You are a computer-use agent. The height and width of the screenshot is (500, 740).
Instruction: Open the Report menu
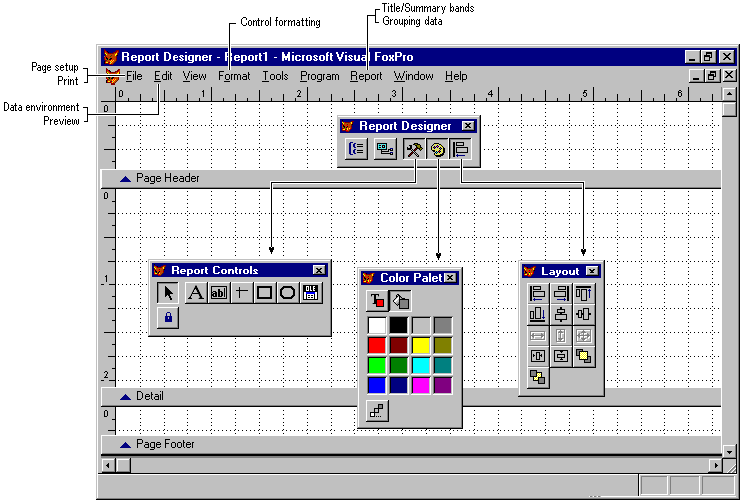tap(365, 76)
